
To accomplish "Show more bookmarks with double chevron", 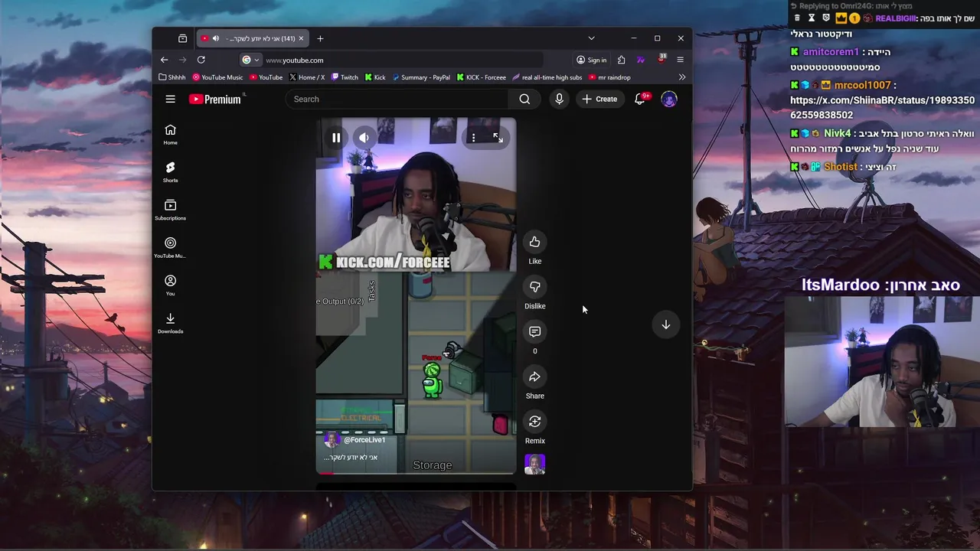I will click(681, 77).
